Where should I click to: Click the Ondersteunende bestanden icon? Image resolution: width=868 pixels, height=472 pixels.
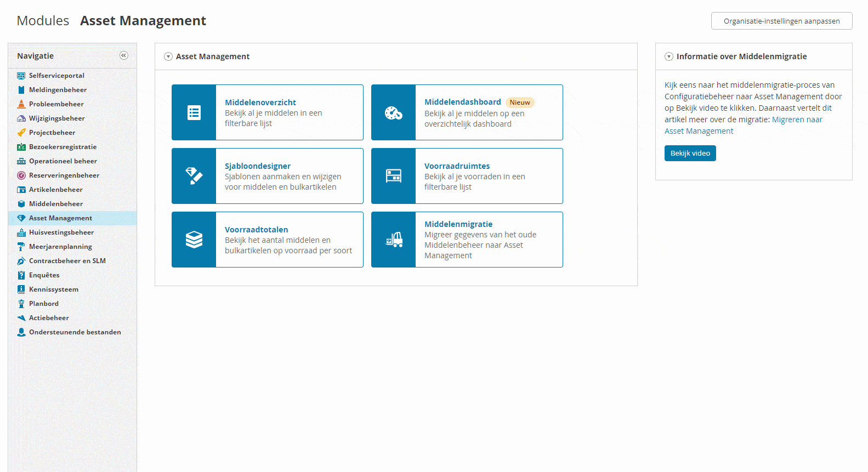(x=21, y=332)
